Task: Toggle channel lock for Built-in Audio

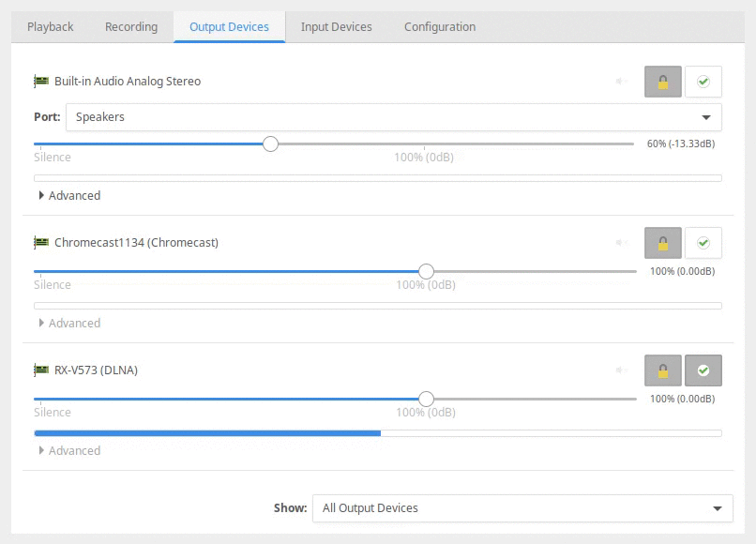Action: 663,82
